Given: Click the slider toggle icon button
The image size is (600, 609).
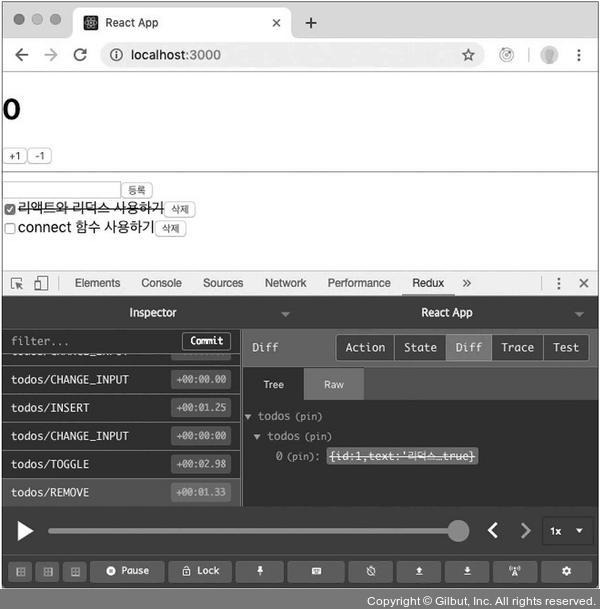Looking at the screenshot, I should pos(371,571).
